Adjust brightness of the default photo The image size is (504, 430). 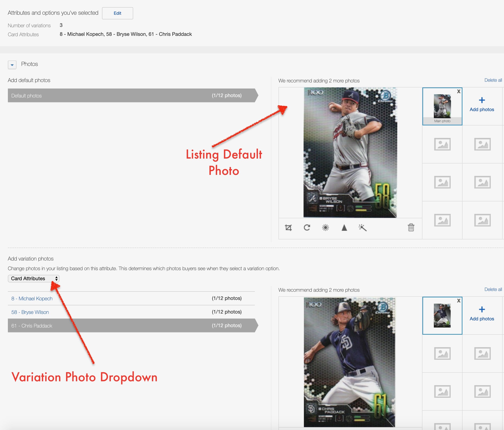(x=326, y=228)
